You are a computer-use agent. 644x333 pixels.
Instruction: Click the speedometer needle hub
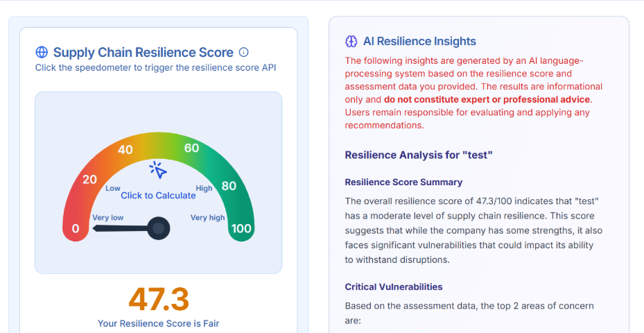coord(159,228)
